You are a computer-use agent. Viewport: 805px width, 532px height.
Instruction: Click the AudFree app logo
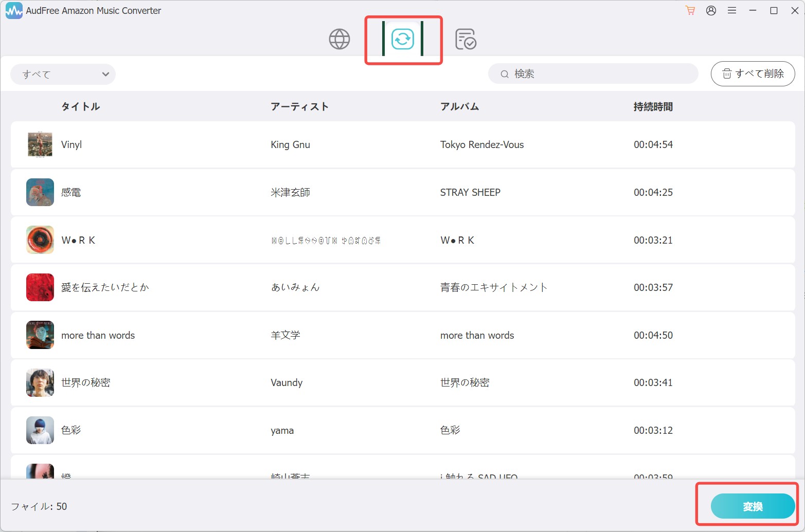14,10
